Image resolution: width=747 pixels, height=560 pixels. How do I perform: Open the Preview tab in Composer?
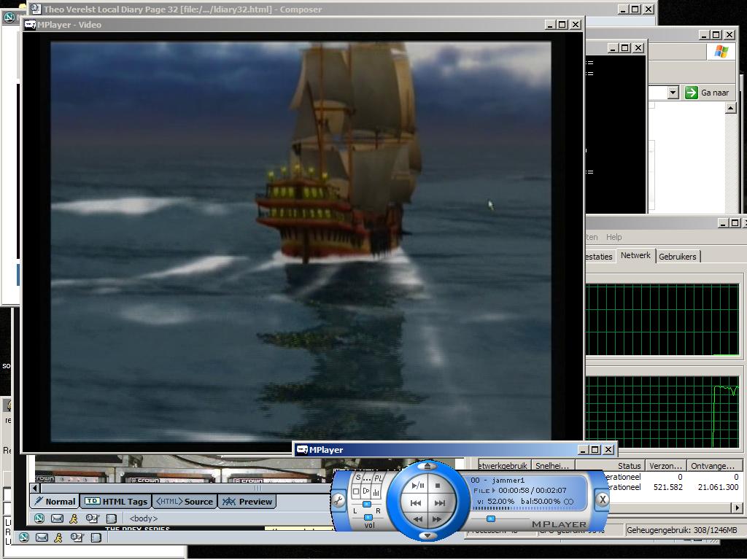(247, 502)
